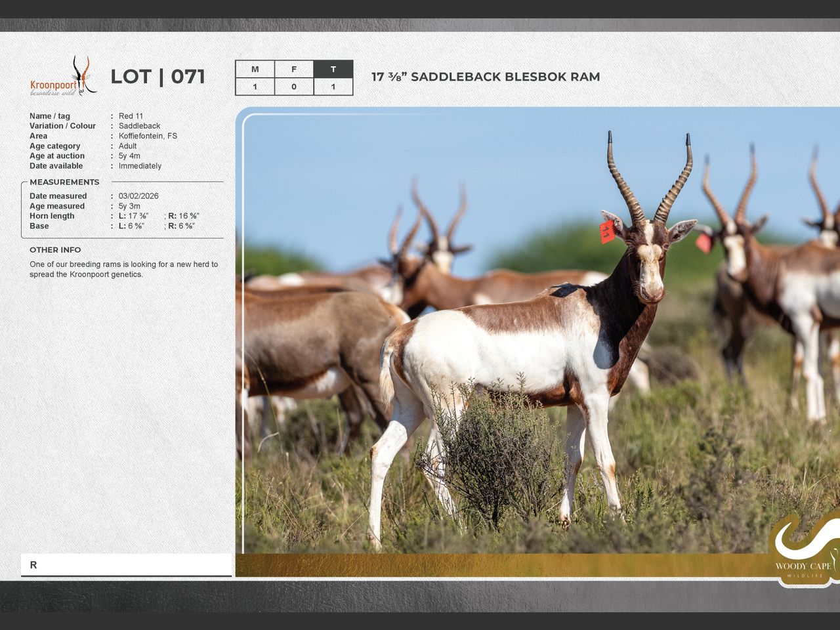Click the Koffiefontein, FS area value
The width and height of the screenshot is (840, 630).
(148, 136)
